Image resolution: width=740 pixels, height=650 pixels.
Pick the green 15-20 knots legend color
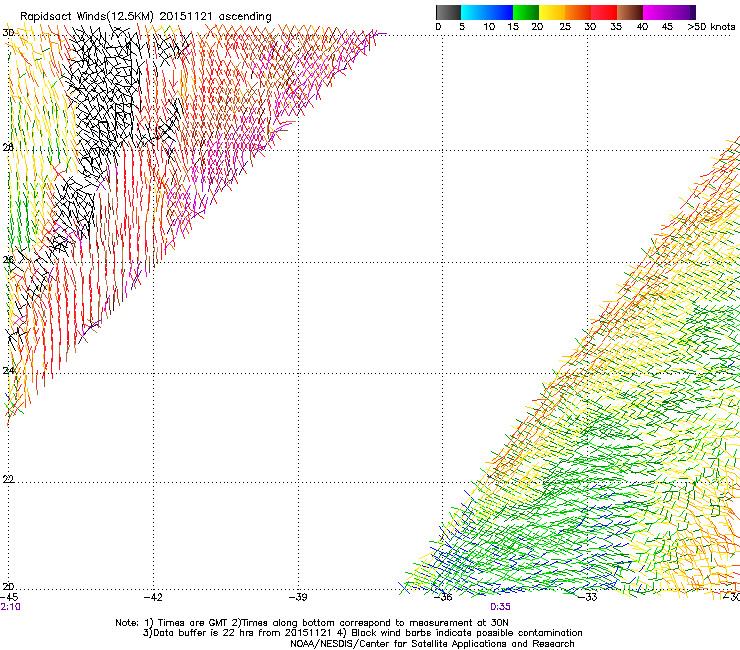(526, 12)
